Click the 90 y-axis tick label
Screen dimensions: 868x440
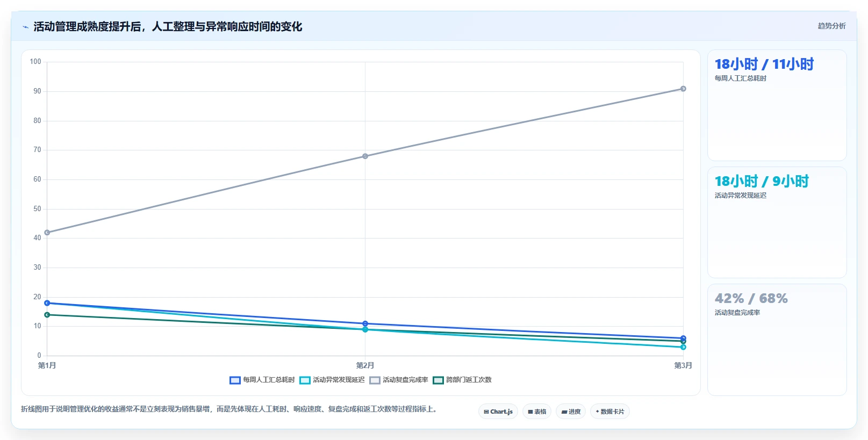37,91
